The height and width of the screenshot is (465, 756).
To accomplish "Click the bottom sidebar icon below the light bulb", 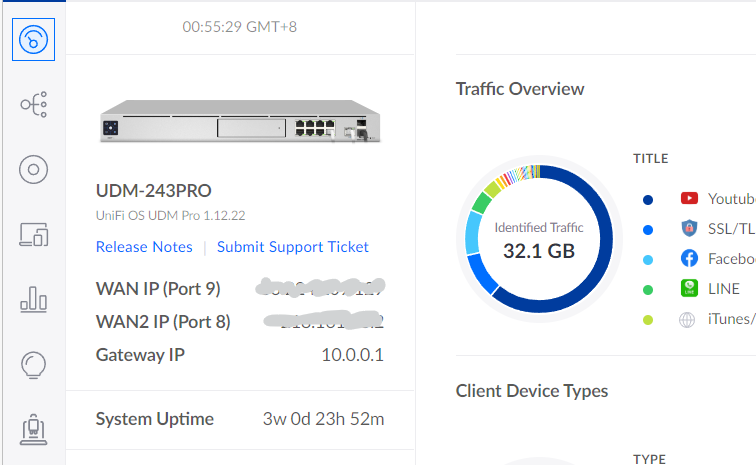I will click(x=33, y=430).
